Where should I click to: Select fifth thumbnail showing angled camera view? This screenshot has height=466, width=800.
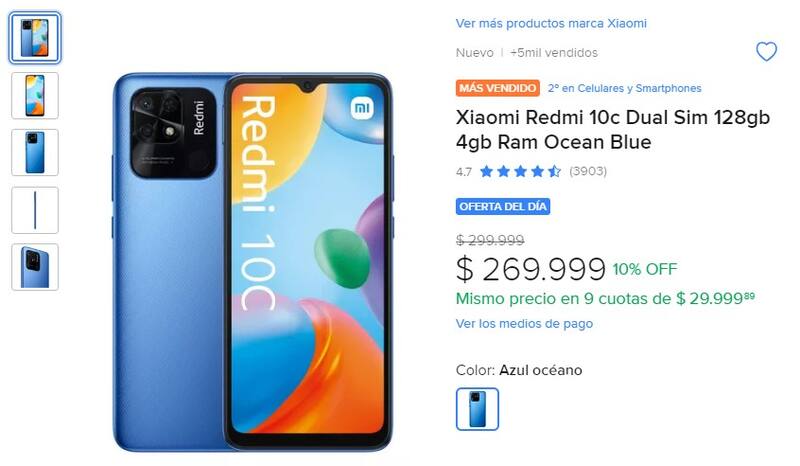point(35,267)
